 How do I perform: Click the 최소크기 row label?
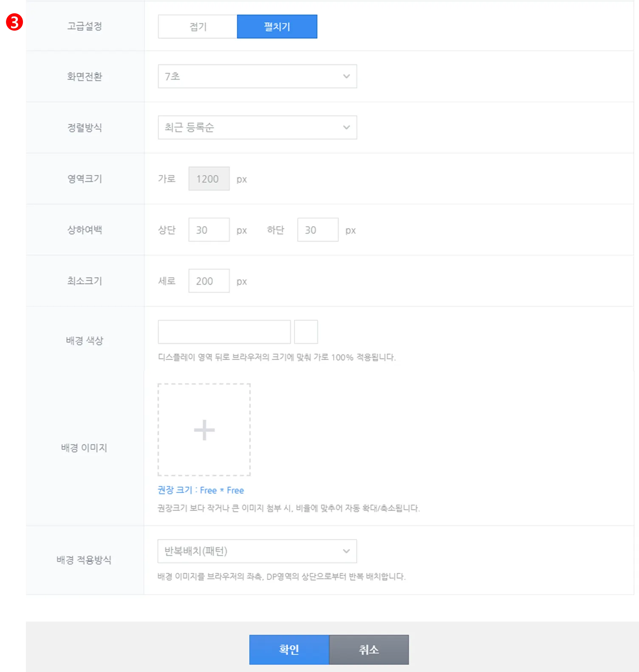click(85, 281)
